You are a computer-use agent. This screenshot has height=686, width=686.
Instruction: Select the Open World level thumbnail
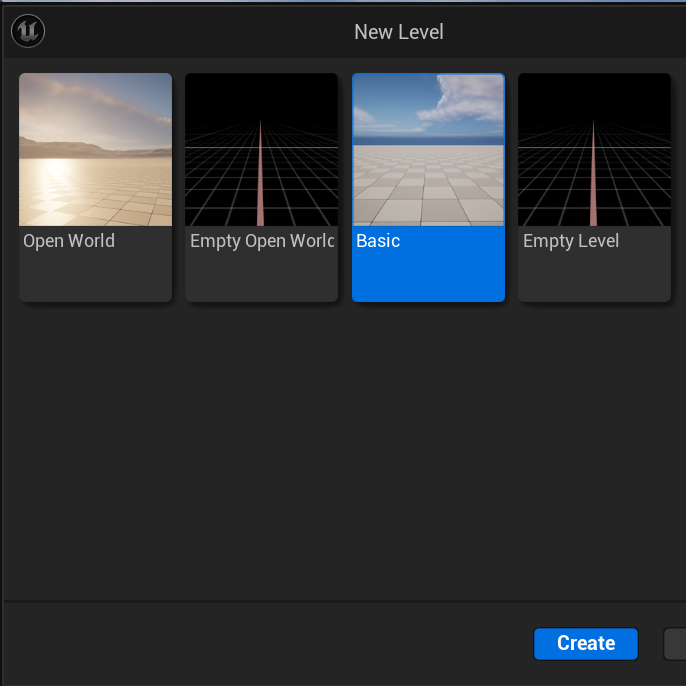tap(95, 150)
